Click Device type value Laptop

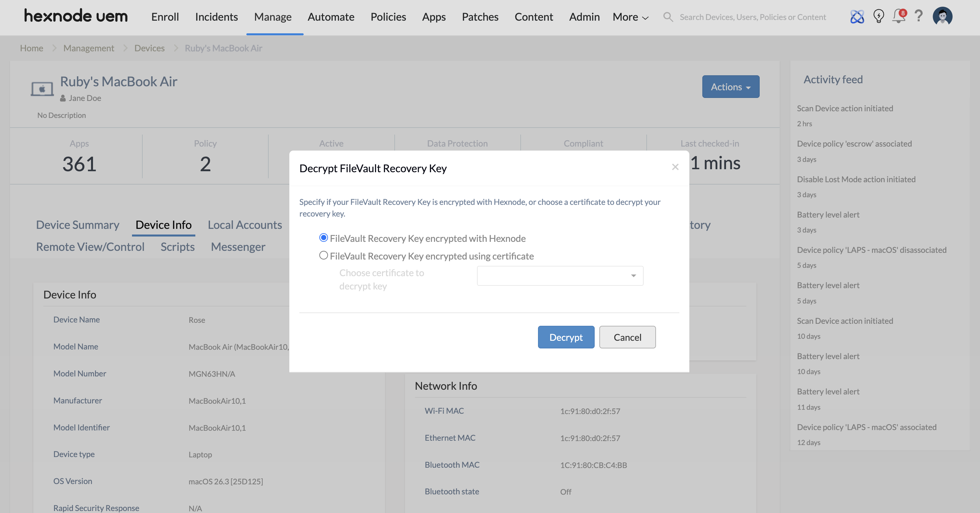coord(200,454)
